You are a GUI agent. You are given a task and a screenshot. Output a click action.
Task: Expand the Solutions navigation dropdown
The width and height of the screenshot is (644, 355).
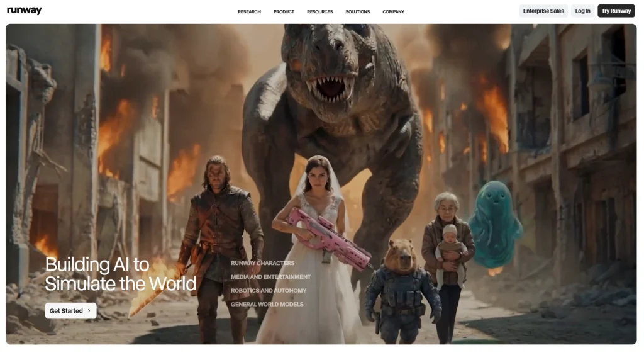click(357, 12)
